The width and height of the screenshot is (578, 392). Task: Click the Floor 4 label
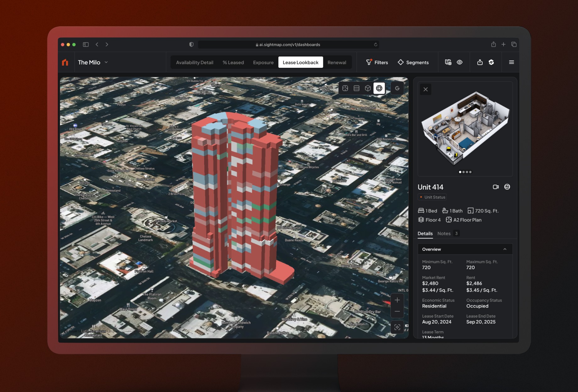point(429,220)
